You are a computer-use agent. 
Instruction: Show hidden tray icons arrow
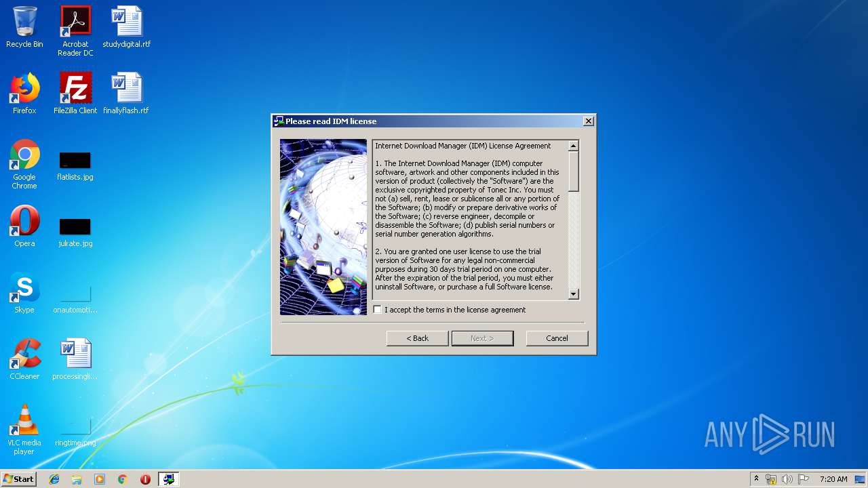coord(756,479)
